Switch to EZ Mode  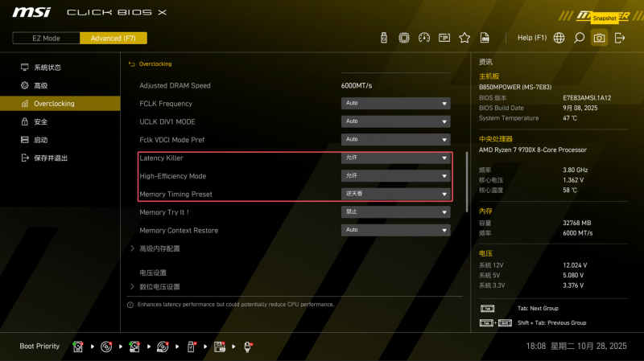coord(46,38)
